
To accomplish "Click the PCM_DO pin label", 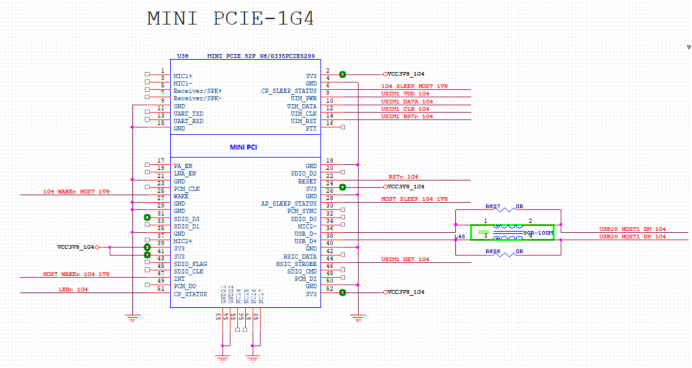I will 185,286.
